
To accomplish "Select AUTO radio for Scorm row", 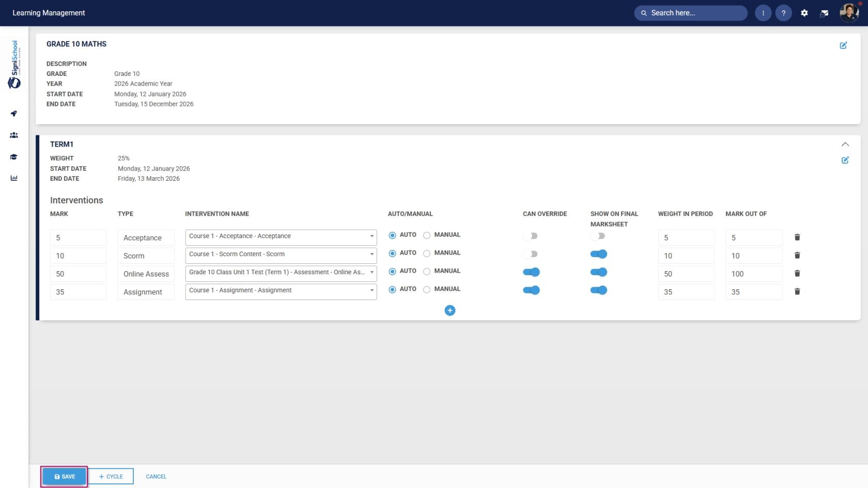I will tap(392, 254).
